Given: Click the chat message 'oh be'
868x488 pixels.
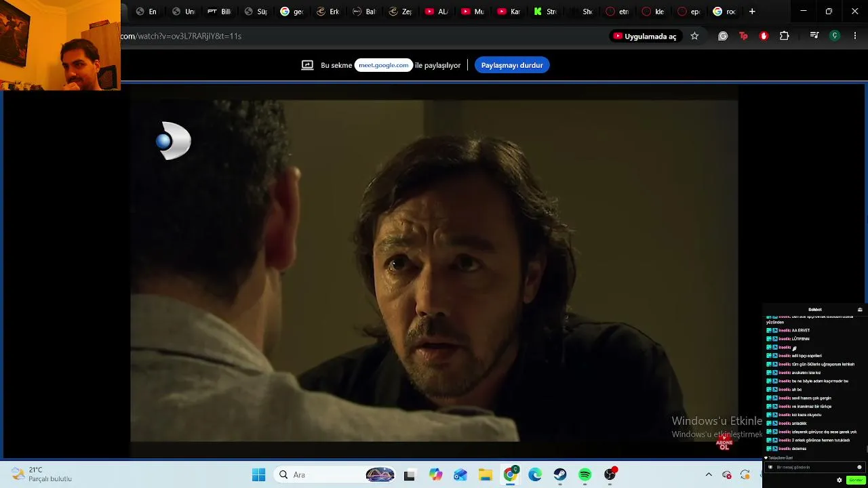Looking at the screenshot, I should click(x=797, y=390).
